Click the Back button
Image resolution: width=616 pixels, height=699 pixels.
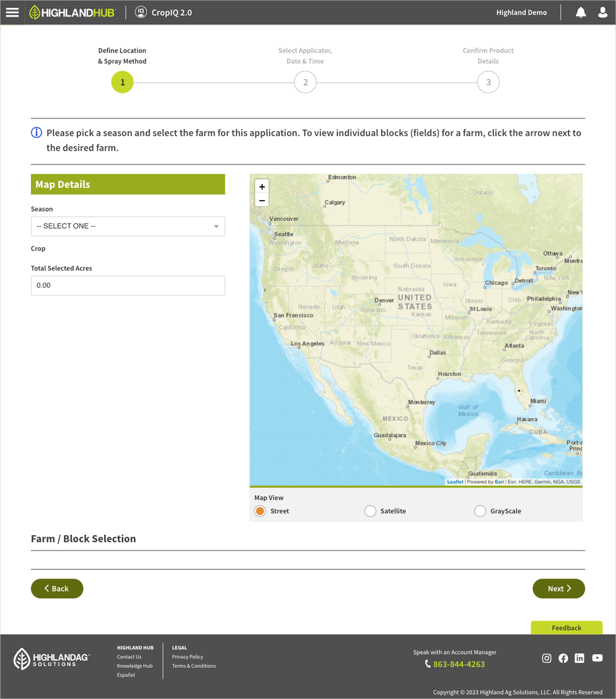point(57,589)
